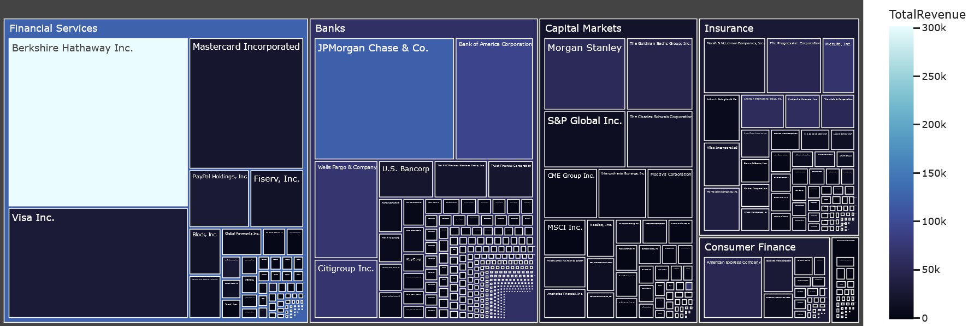The height and width of the screenshot is (326, 980).
Task: Click the PayPal Holdings, Inc tile
Action: tap(219, 199)
